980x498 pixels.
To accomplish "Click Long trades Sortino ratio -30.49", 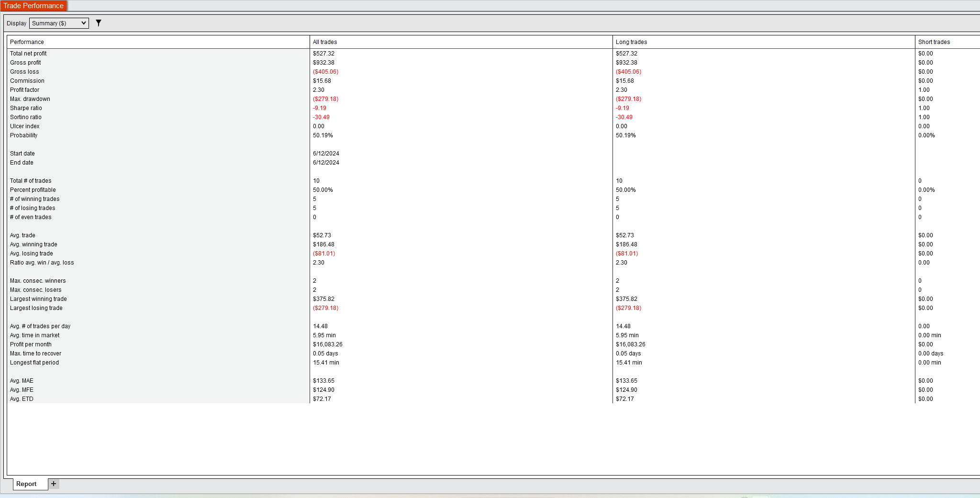I will pos(624,117).
